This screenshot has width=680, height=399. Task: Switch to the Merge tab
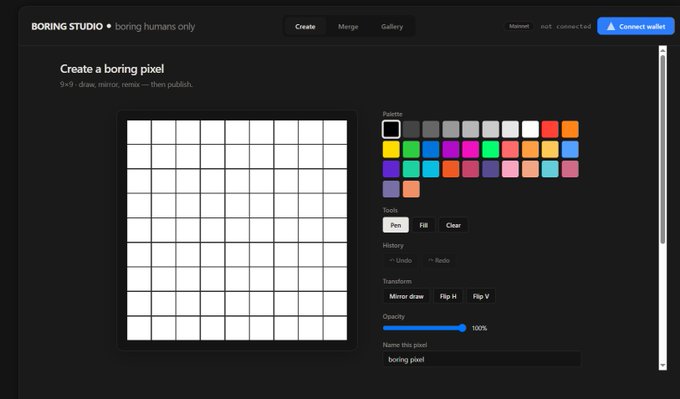[348, 26]
